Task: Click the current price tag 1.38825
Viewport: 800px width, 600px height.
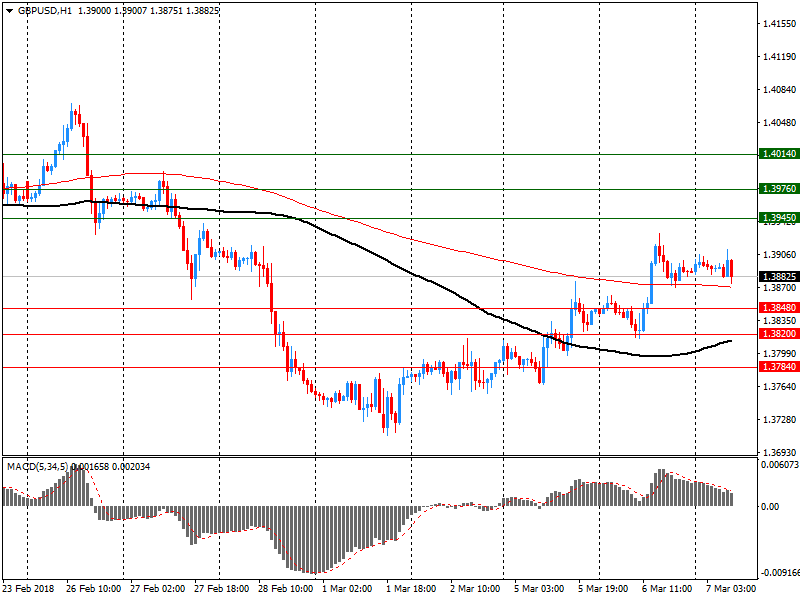Action: pyautogui.click(x=779, y=277)
